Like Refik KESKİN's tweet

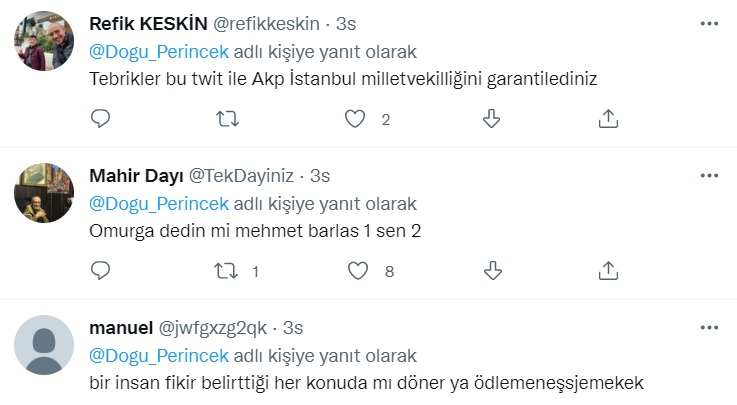coord(354,119)
